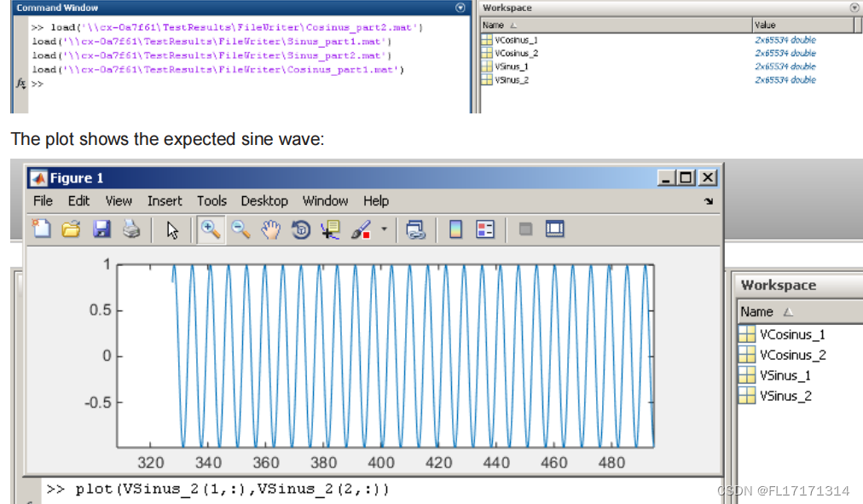Click the Link Plot toolbar icon
This screenshot has height=504, width=863.
pos(415,229)
